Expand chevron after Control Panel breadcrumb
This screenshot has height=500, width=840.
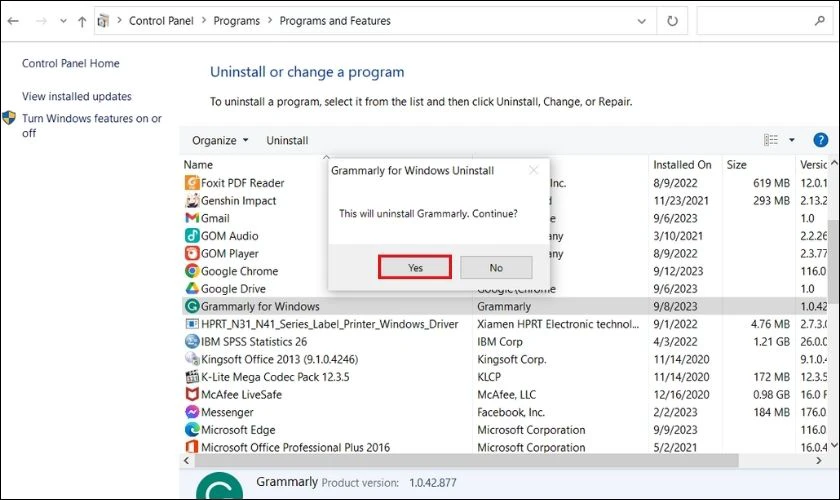(x=204, y=20)
